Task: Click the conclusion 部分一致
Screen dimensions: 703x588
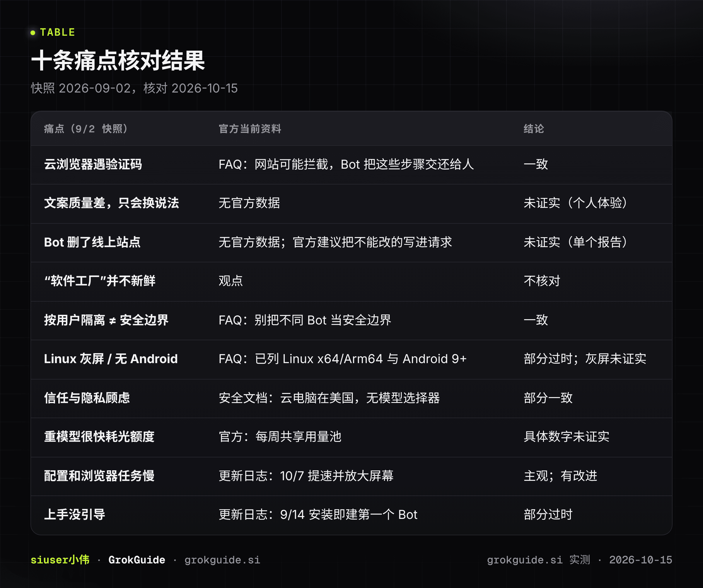Action: pos(548,398)
